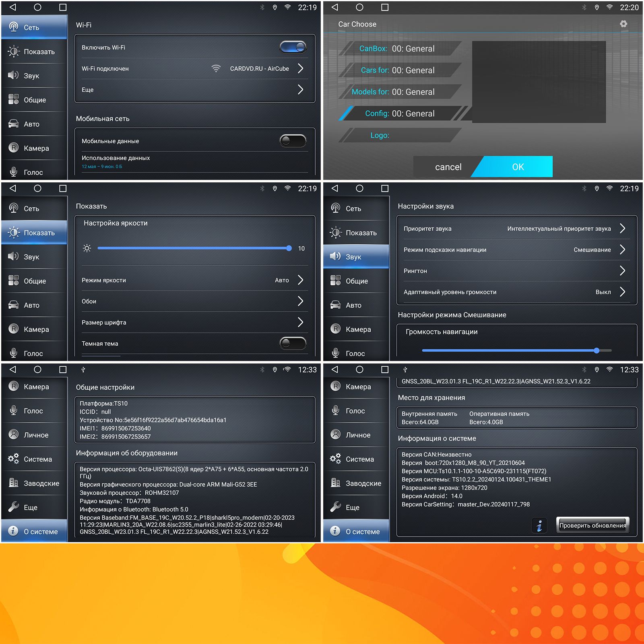Viewport: 644px width, 644px height.
Task: Click the empty Logo: field
Action: click(400, 135)
